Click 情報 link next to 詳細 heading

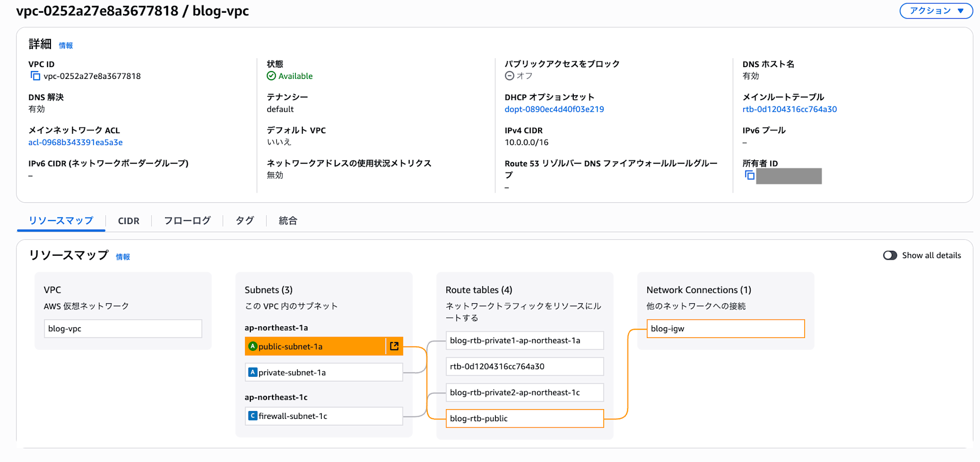(66, 46)
